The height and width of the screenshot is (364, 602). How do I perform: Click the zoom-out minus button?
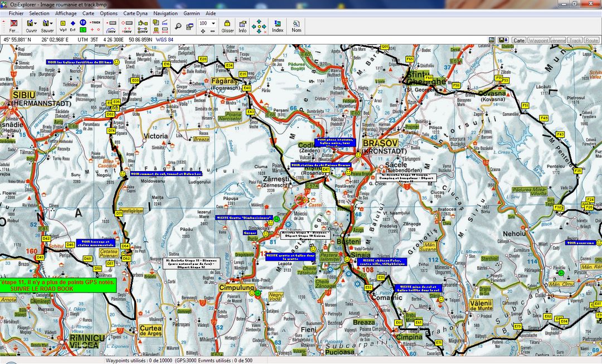pyautogui.click(x=213, y=31)
